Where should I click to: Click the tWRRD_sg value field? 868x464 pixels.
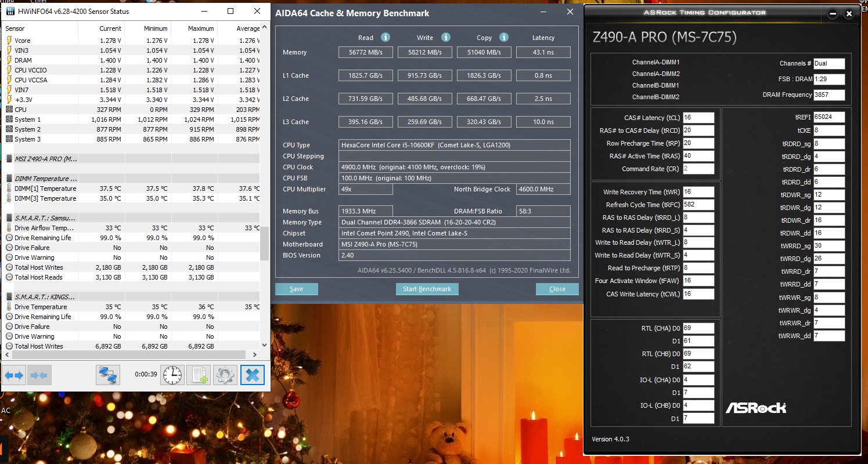[x=829, y=245]
